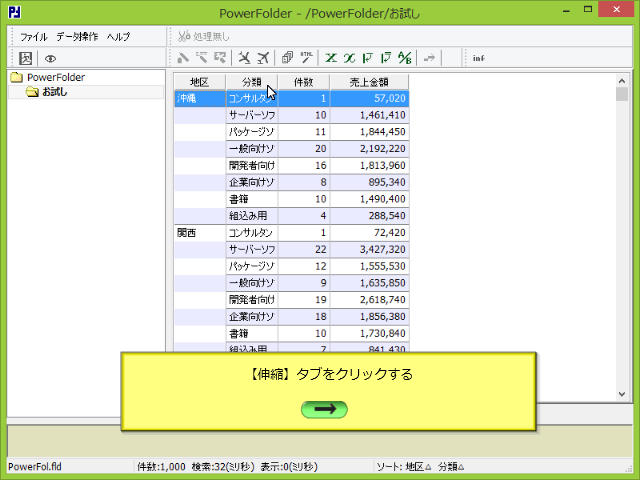Click the 分類 column header
This screenshot has height=480, width=640.
click(x=252, y=82)
